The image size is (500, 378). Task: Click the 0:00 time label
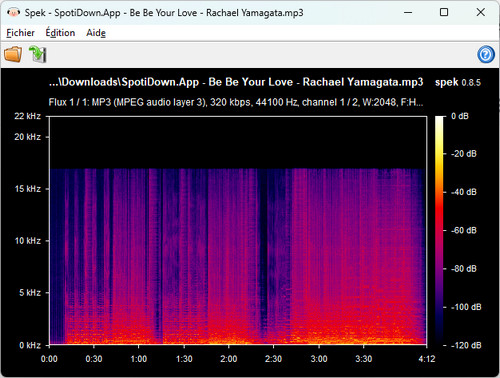[x=49, y=359]
